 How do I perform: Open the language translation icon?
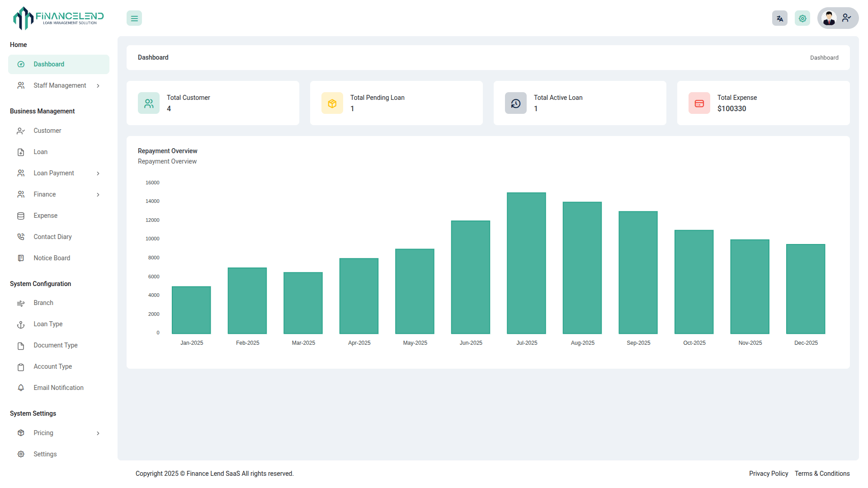(779, 19)
